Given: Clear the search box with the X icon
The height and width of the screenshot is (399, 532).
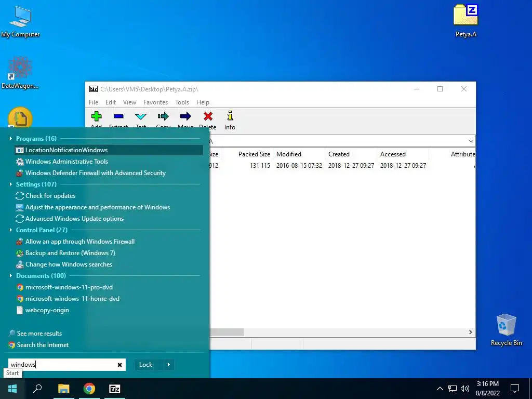Looking at the screenshot, I should [x=120, y=365].
